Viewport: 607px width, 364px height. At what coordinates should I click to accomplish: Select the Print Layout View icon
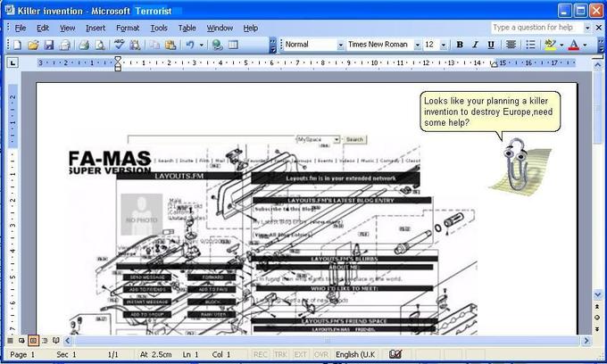point(33,341)
